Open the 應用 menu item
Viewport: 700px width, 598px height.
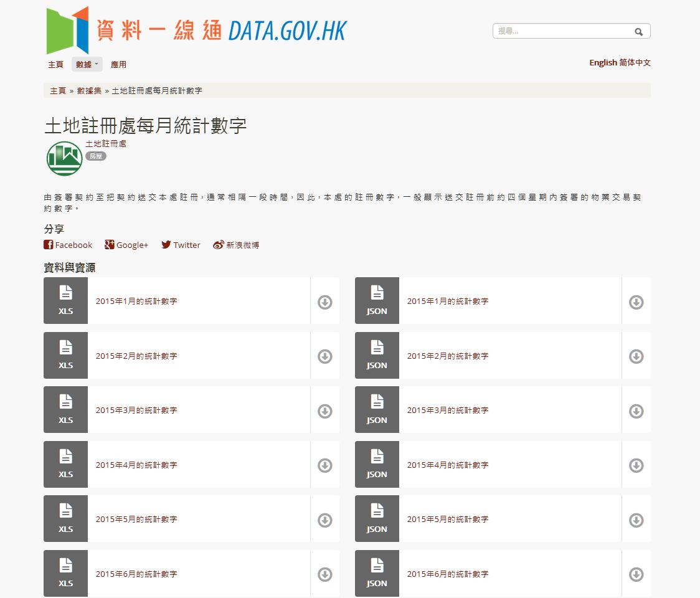118,64
